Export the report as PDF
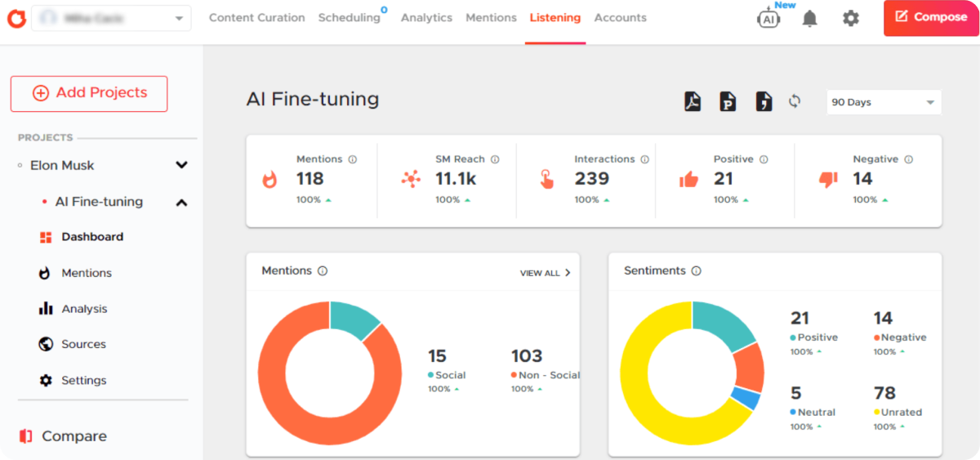 click(693, 101)
